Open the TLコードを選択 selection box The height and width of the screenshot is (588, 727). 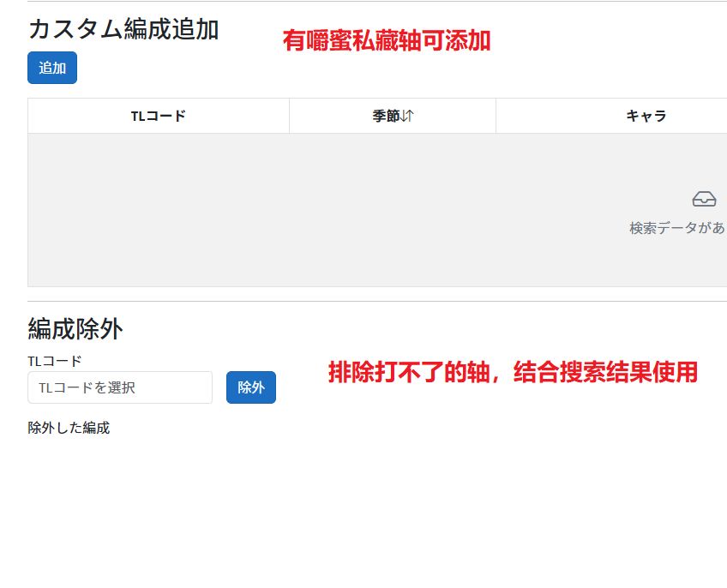click(119, 387)
